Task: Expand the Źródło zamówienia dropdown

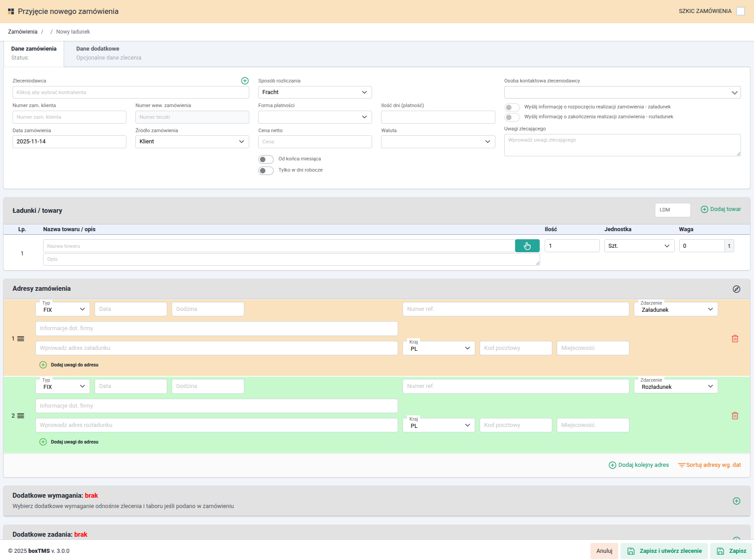Action: (192, 142)
